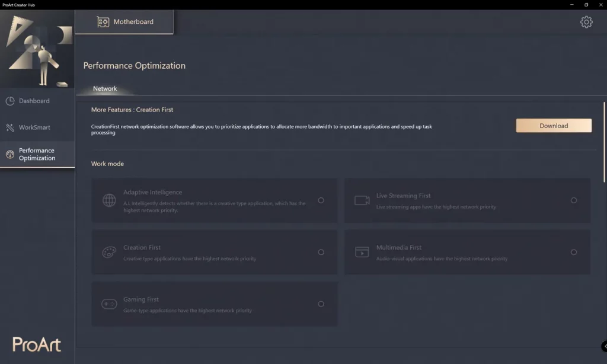Image resolution: width=607 pixels, height=364 pixels.
Task: Select the Live Streaming First radio button
Action: click(x=574, y=200)
